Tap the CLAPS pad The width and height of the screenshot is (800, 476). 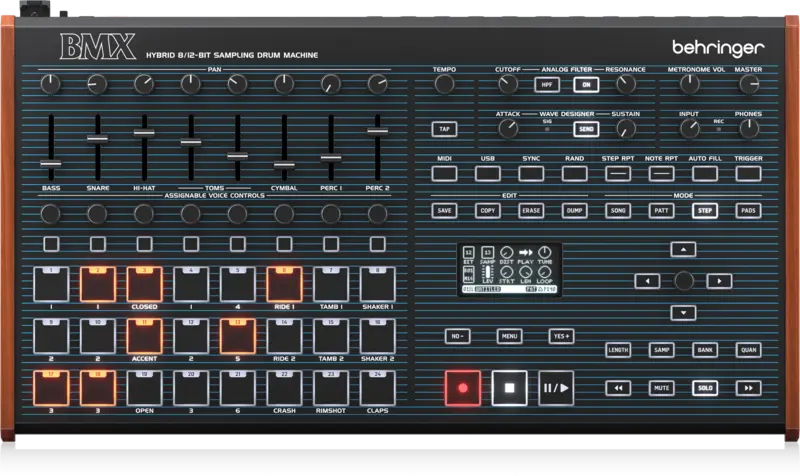click(x=378, y=388)
